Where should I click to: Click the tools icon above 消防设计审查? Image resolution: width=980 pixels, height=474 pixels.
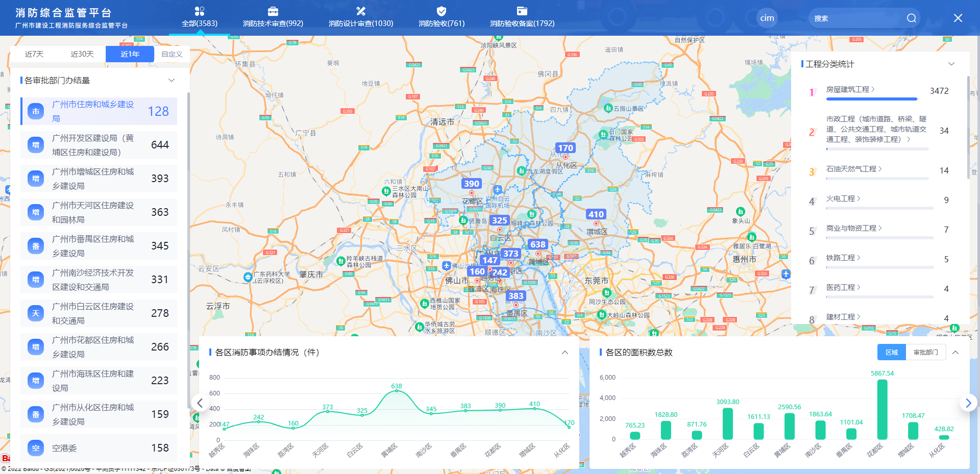pos(361,11)
